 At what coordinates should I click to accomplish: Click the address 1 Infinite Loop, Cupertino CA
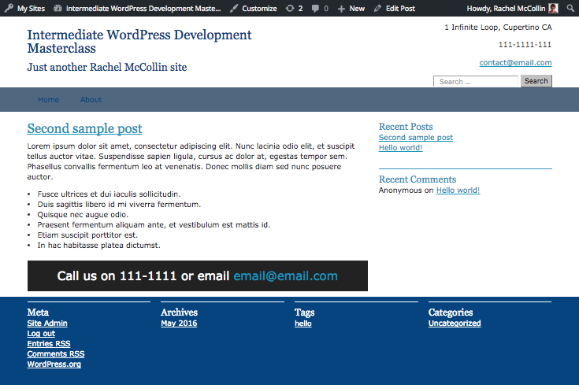click(x=498, y=28)
